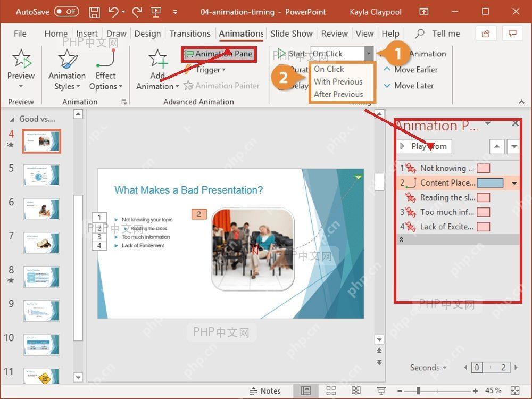This screenshot has height=399, width=532.
Task: Choose On Click from Start list
Action: click(x=329, y=69)
